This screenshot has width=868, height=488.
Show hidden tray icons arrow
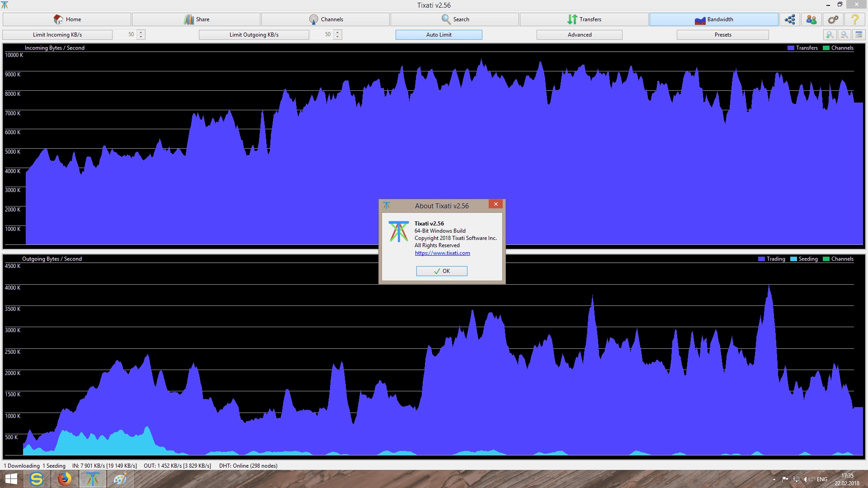coord(774,479)
